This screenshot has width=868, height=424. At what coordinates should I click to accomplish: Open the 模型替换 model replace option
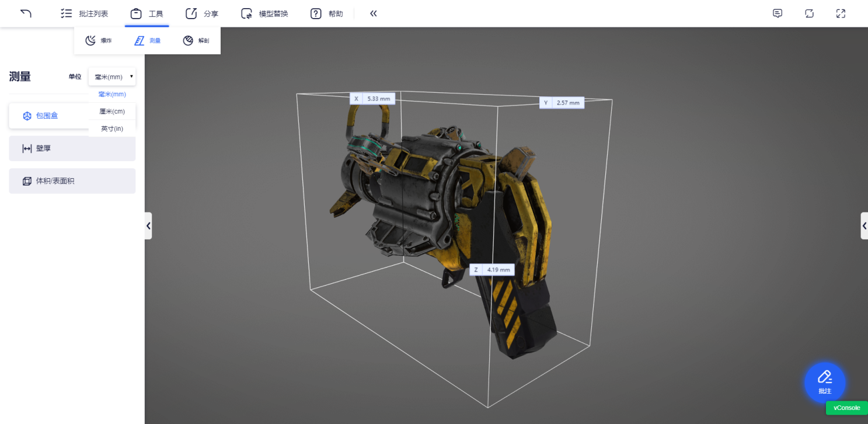(x=264, y=13)
